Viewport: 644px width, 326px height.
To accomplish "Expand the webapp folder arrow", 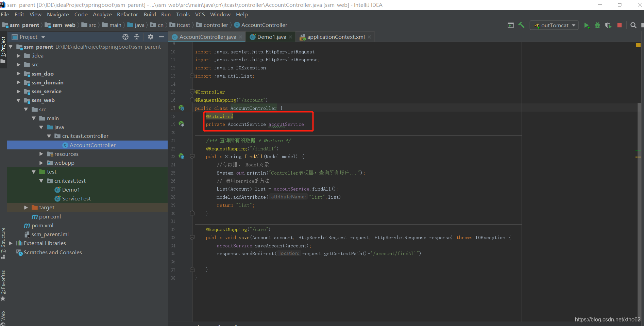I will click(x=41, y=163).
